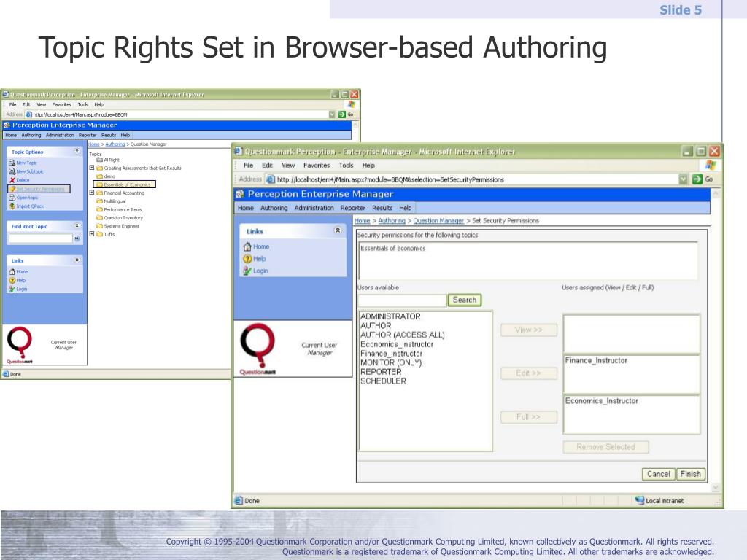Click Open topic icon in Topic Options

point(12,198)
